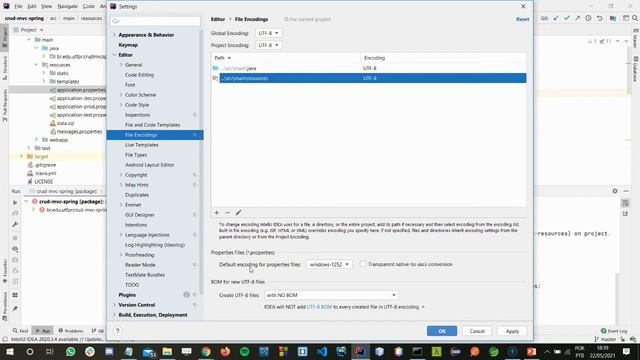Viewport: 640px width, 360px height.
Task: Open the Navigate menu
Action: tap(67, 7)
